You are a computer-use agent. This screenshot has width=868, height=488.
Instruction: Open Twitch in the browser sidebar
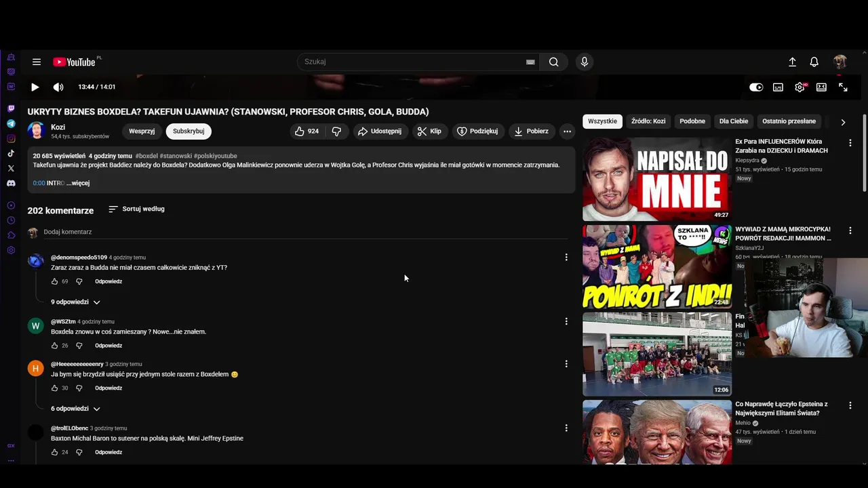pos(11,108)
